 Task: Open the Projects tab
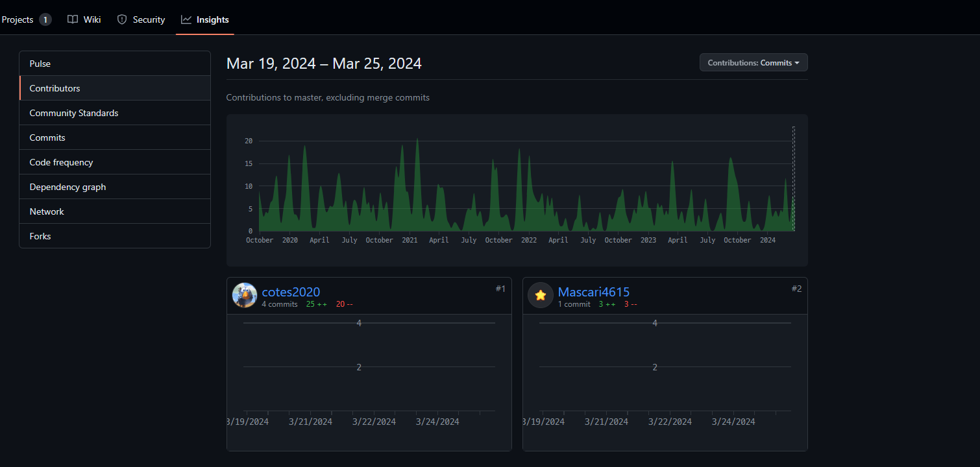(18, 19)
